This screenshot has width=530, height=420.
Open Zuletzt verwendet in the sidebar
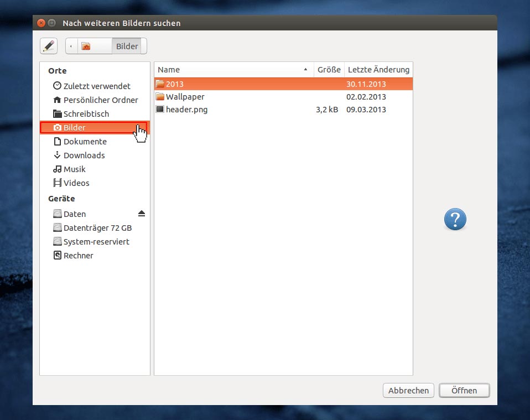(95, 86)
